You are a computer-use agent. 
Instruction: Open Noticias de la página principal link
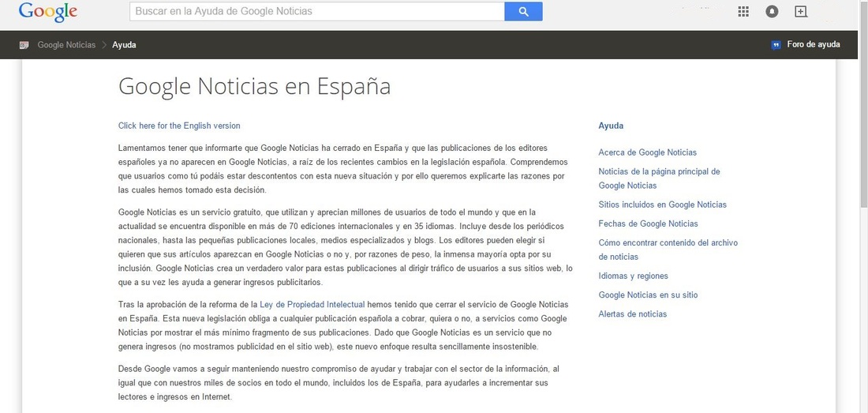tap(659, 178)
